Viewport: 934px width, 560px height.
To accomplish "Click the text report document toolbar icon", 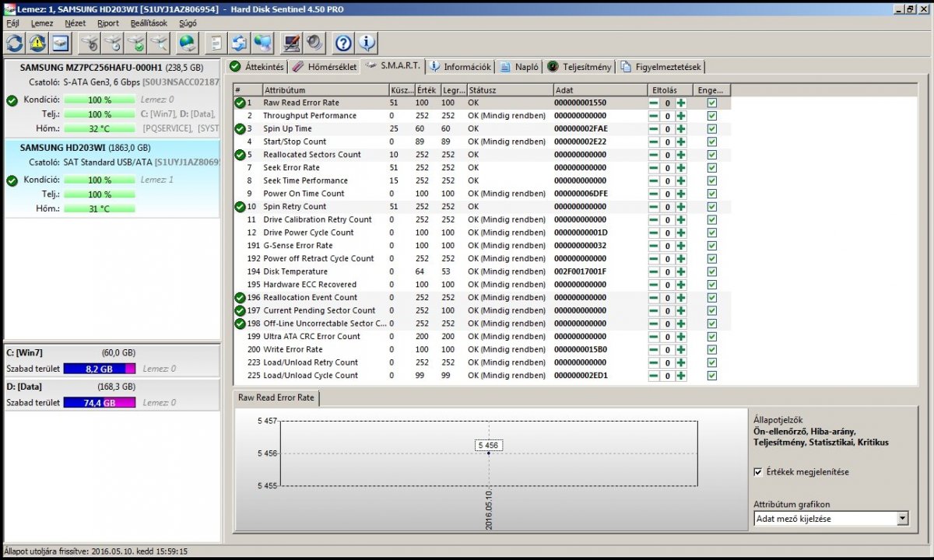I will [x=217, y=43].
